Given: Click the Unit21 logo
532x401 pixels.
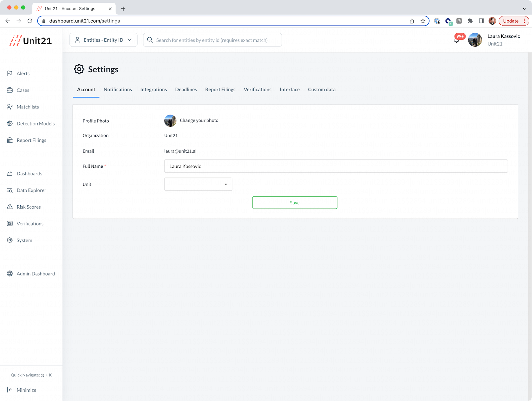Looking at the screenshot, I should pyautogui.click(x=31, y=41).
